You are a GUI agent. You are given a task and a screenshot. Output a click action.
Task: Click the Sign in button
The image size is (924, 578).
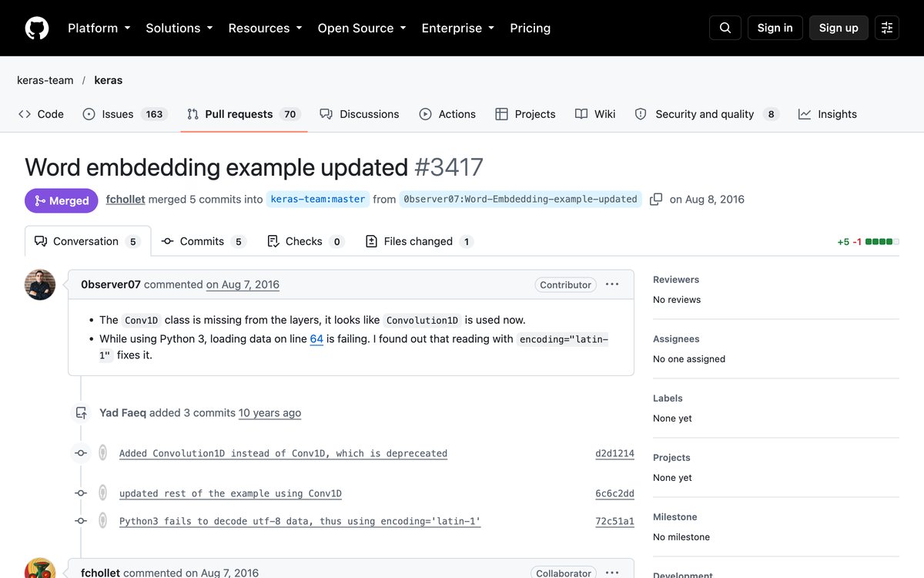pos(775,28)
